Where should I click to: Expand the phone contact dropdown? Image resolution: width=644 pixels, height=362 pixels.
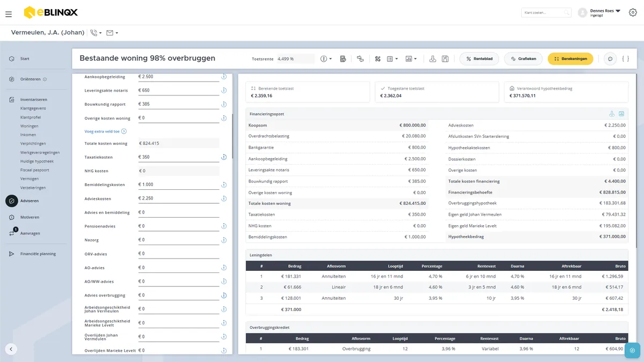pos(96,33)
